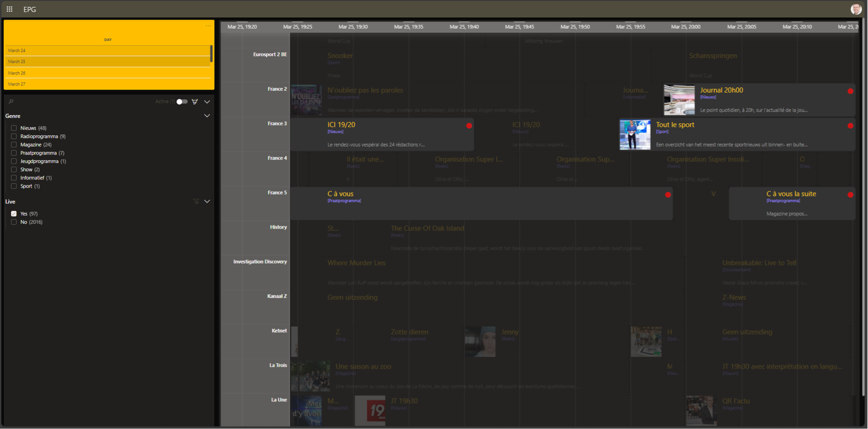
Task: Click red live dot on C à vous
Action: [668, 195]
